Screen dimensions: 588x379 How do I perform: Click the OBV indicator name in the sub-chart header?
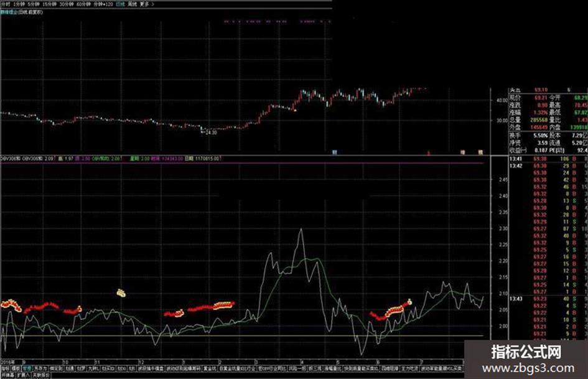pos(11,159)
